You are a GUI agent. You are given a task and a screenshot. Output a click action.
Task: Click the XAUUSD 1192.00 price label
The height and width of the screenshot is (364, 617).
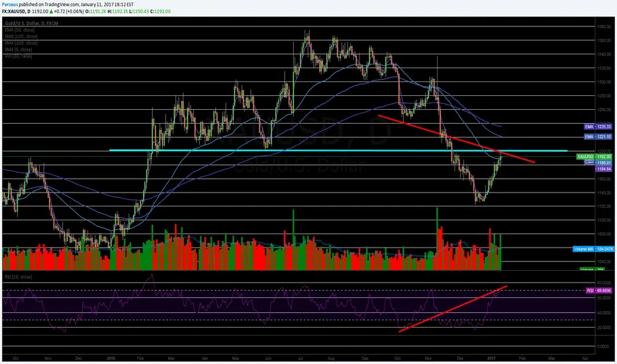594,157
